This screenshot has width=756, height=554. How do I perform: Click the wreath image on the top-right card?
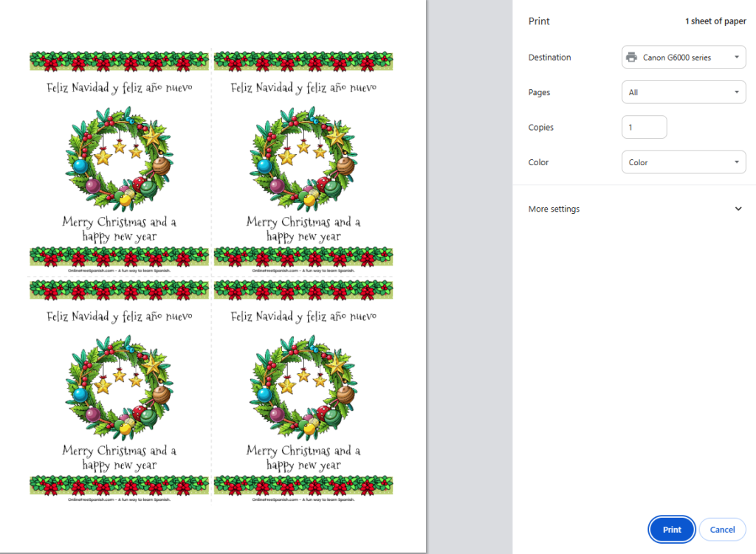[x=303, y=158]
